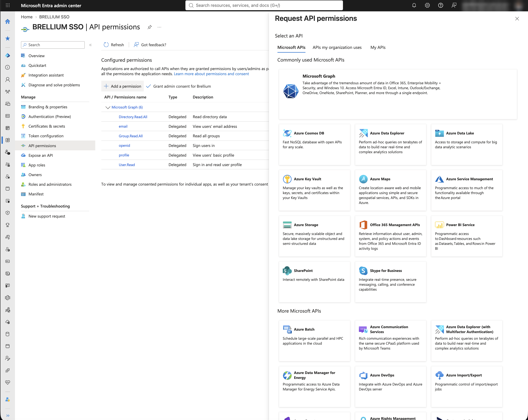Expand the left rail with bottom chevrons
The height and width of the screenshot is (420, 528).
8,416
